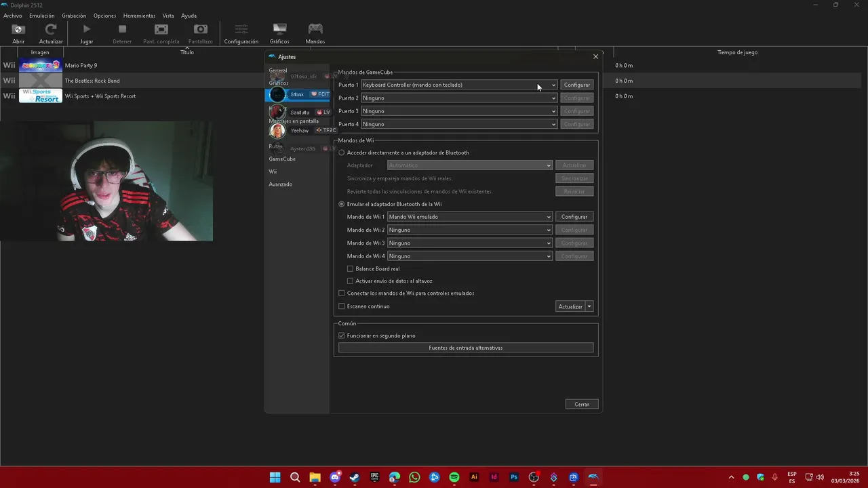
Task: Open the Puerto 4 dropdown
Action: pos(459,124)
